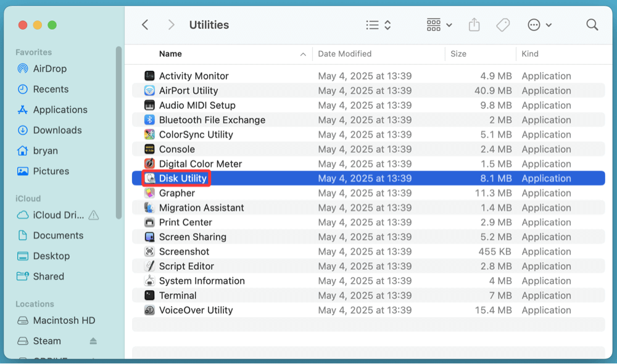Select the Digital Color Meter icon

tap(149, 163)
